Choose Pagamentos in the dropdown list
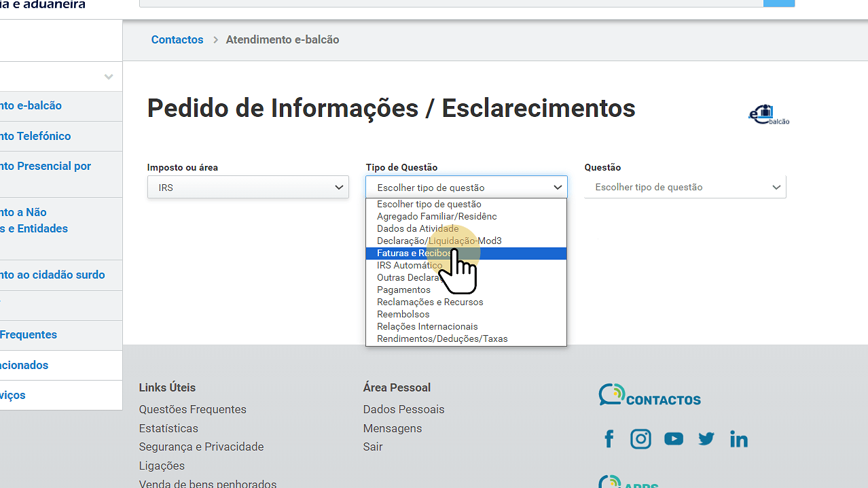Image resolution: width=868 pixels, height=488 pixels. (x=403, y=290)
